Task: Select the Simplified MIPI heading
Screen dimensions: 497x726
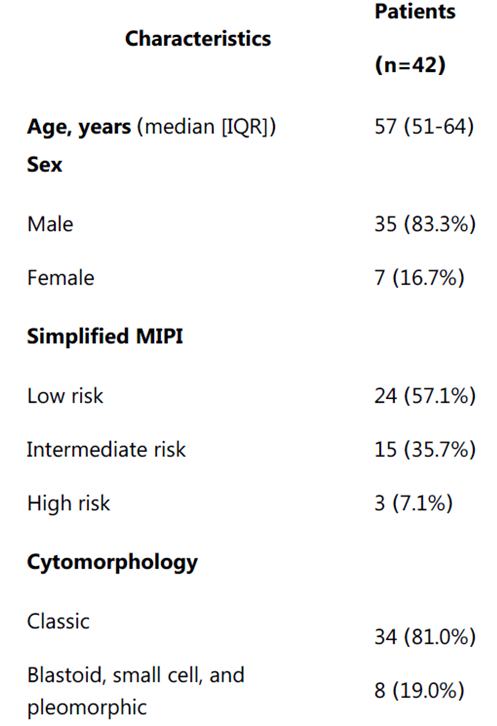Action: (105, 336)
